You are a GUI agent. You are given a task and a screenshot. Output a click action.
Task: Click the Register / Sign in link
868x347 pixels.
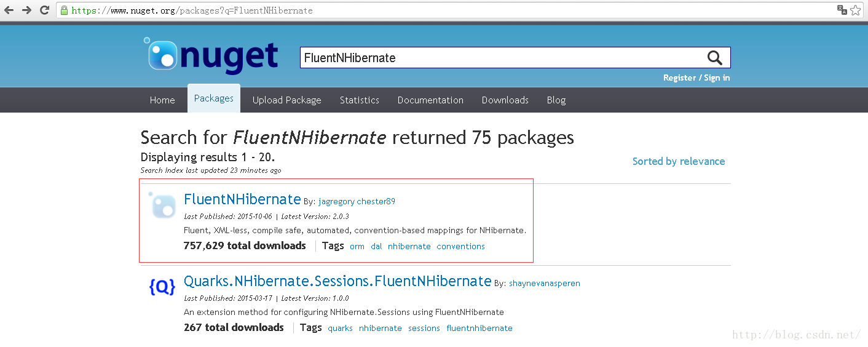pyautogui.click(x=696, y=78)
